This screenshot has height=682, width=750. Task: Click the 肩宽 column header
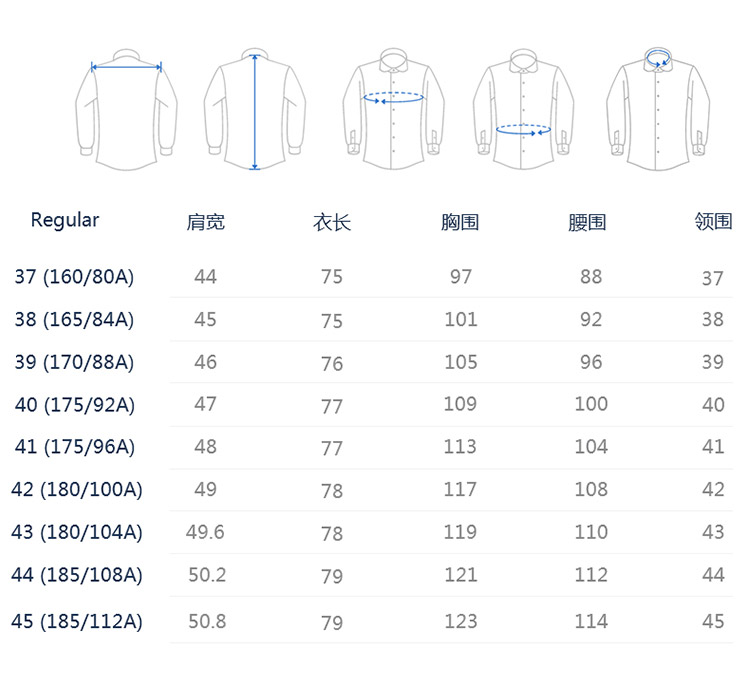(206, 222)
